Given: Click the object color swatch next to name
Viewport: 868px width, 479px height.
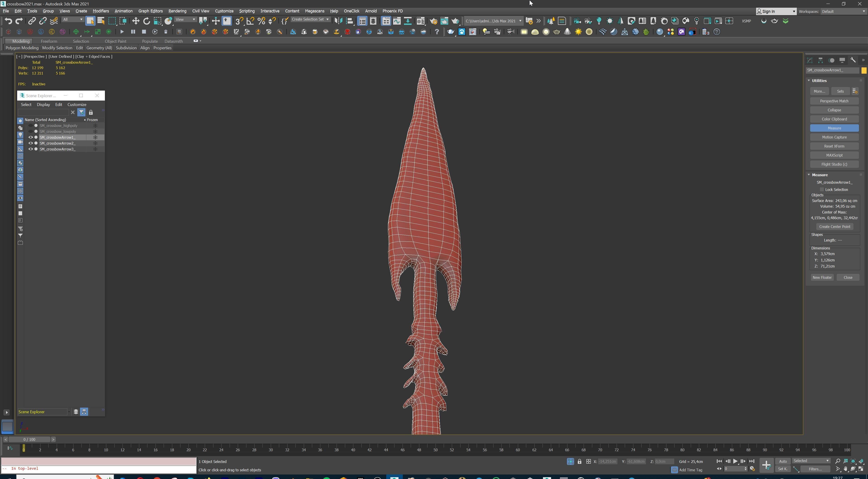Looking at the screenshot, I should [x=864, y=70].
